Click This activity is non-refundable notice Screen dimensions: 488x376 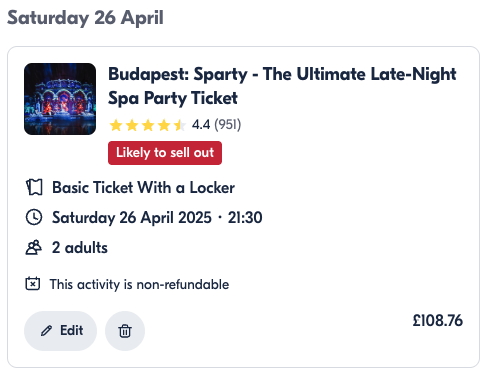[139, 284]
